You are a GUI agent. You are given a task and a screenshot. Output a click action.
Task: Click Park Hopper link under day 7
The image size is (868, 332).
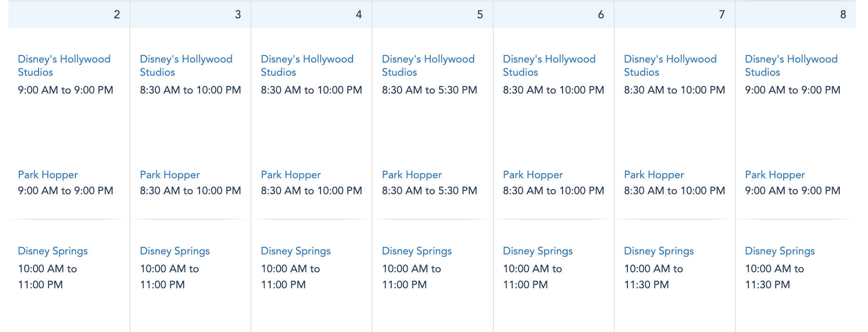(653, 175)
